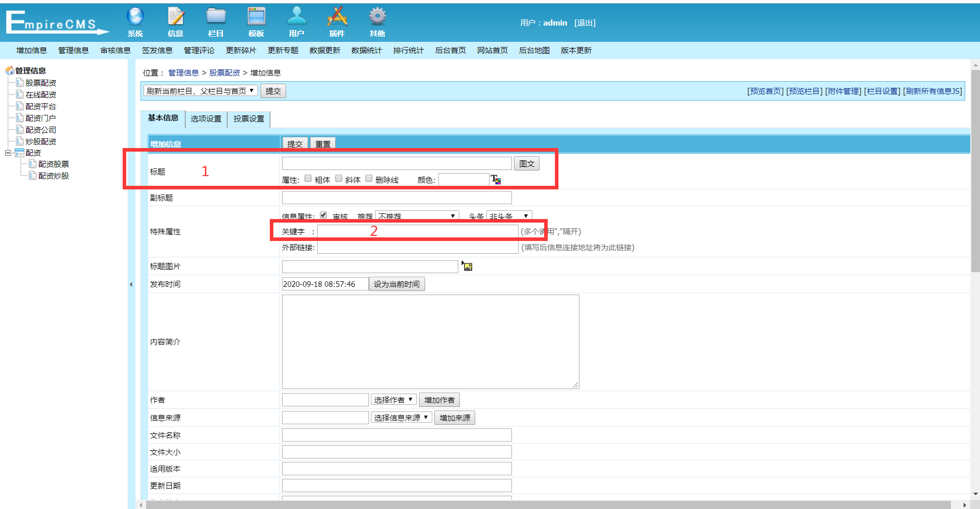Click the 股票配资 breadcrumb link
980x509 pixels.
click(224, 72)
